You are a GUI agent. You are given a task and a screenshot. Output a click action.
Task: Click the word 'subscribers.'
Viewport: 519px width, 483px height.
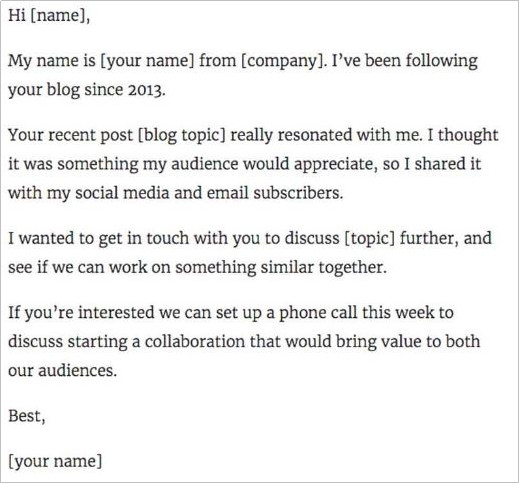(298, 193)
